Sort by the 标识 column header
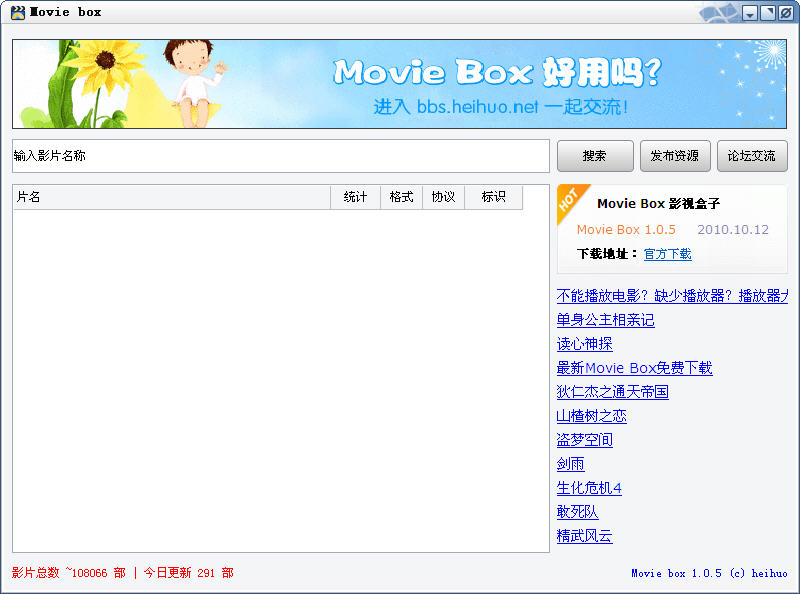 (493, 197)
